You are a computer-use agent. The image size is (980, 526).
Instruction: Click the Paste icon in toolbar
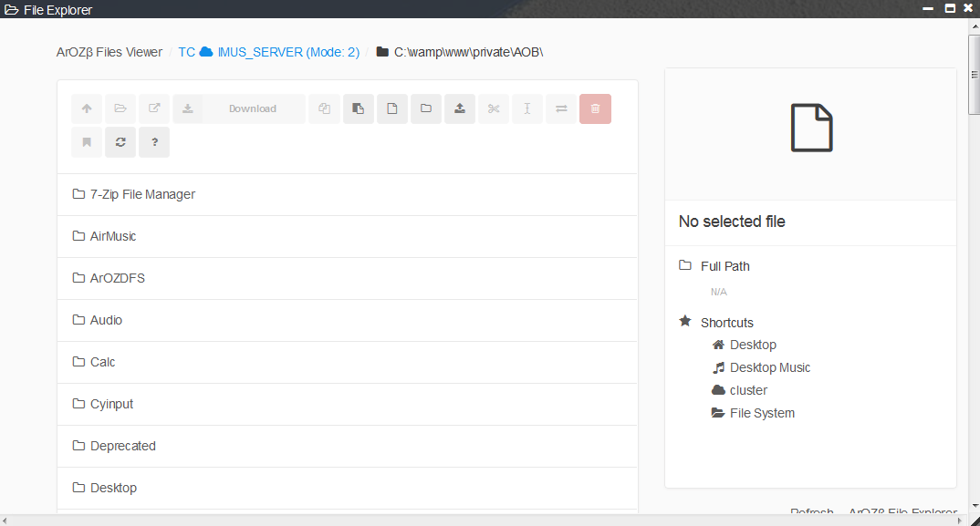point(359,109)
